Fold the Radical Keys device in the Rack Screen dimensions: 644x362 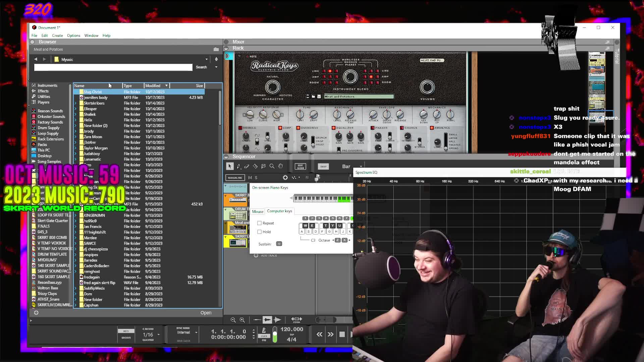tap(239, 56)
